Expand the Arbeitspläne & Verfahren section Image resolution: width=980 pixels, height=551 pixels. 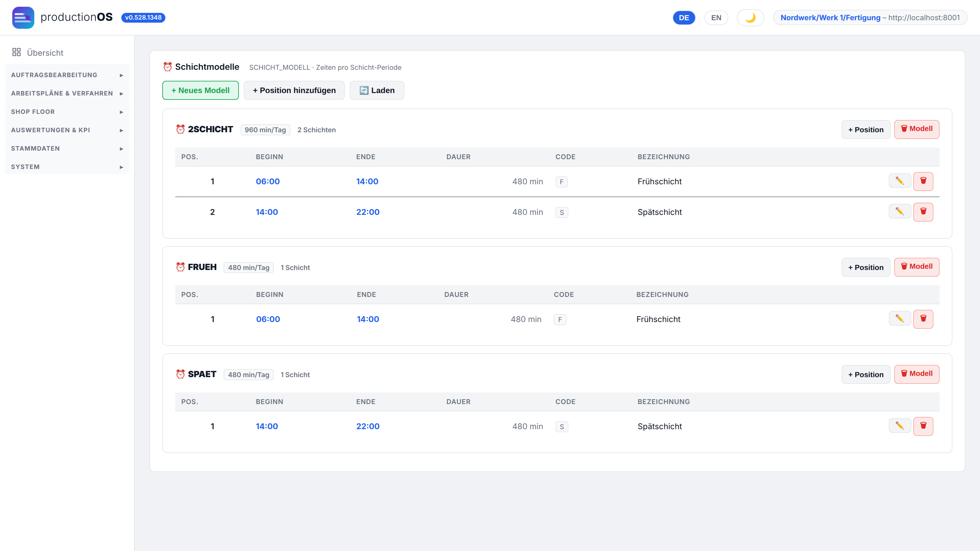pyautogui.click(x=67, y=93)
